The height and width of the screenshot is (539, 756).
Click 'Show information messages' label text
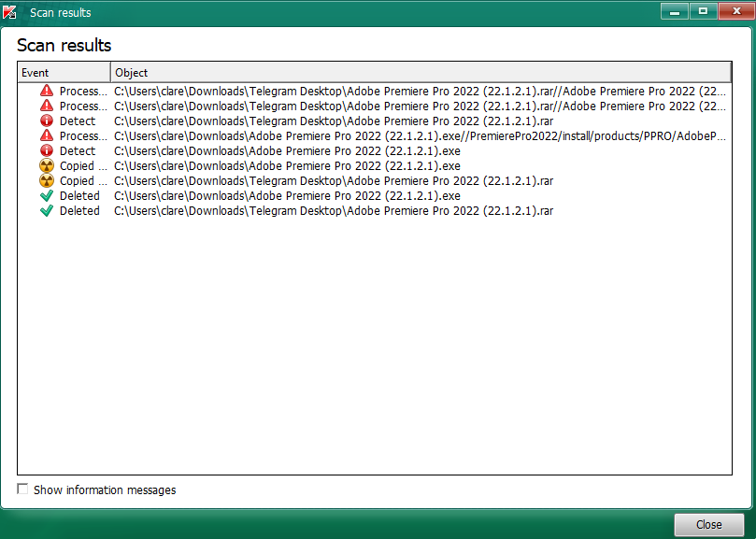click(x=105, y=489)
